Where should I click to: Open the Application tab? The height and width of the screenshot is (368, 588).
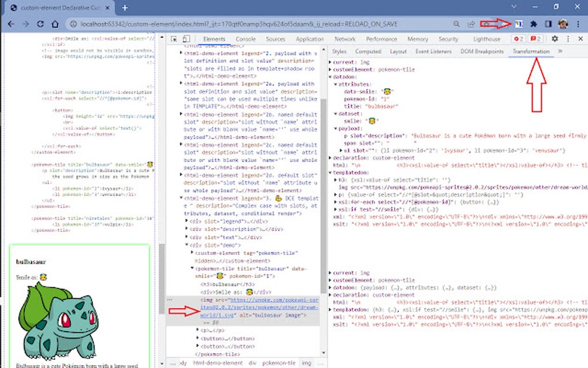(310, 39)
